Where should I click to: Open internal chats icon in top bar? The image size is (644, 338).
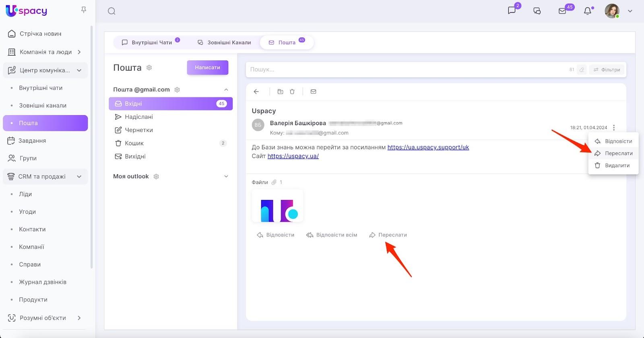512,11
